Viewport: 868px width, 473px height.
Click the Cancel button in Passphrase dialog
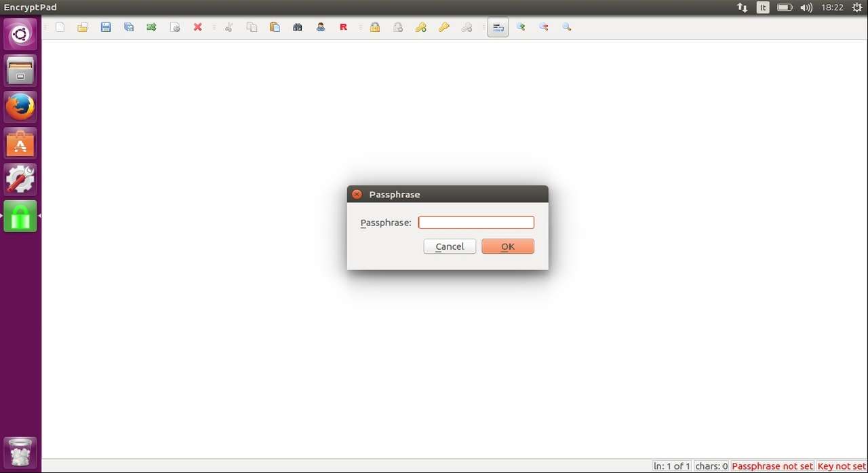(450, 246)
